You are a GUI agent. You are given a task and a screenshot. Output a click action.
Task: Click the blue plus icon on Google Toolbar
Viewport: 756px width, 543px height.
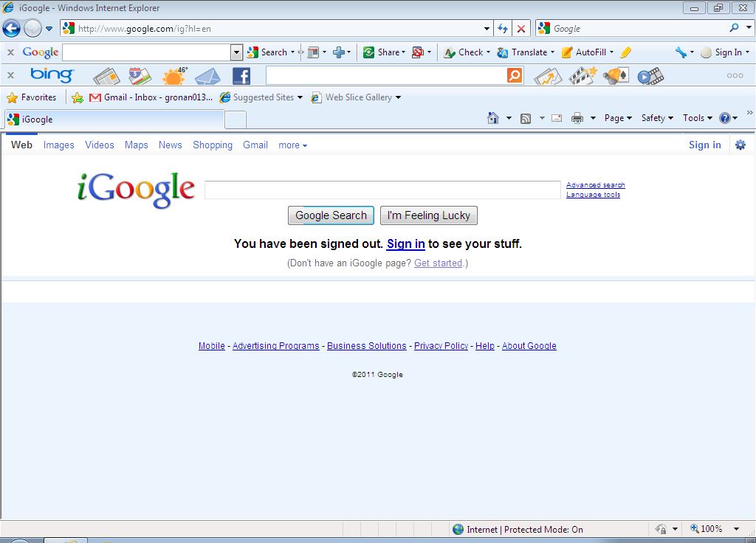(x=339, y=52)
